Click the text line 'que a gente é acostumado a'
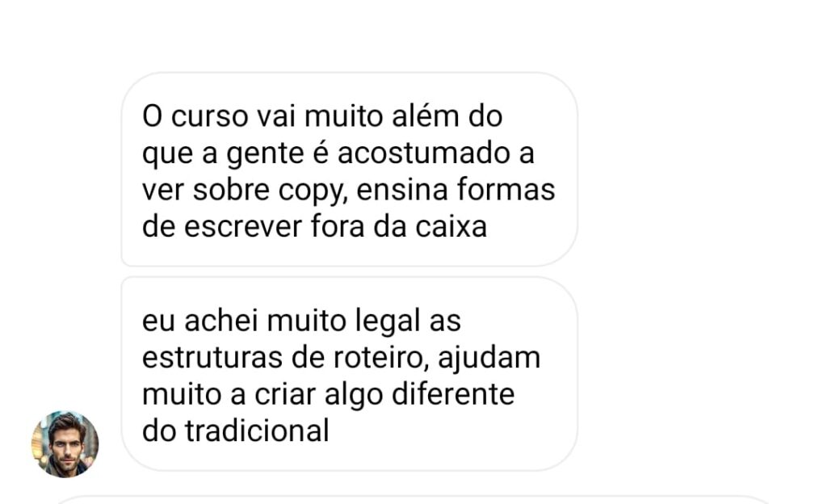This screenshot has width=827, height=504. [338, 154]
